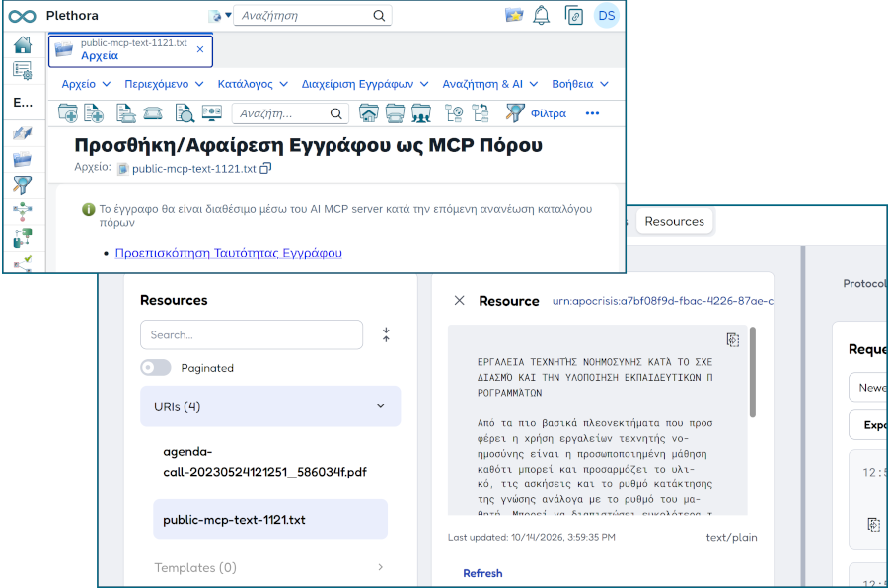This screenshot has width=888, height=588.
Task: Select the Αρχεία public-mcp-text-1121.txt tab
Action: coord(130,50)
